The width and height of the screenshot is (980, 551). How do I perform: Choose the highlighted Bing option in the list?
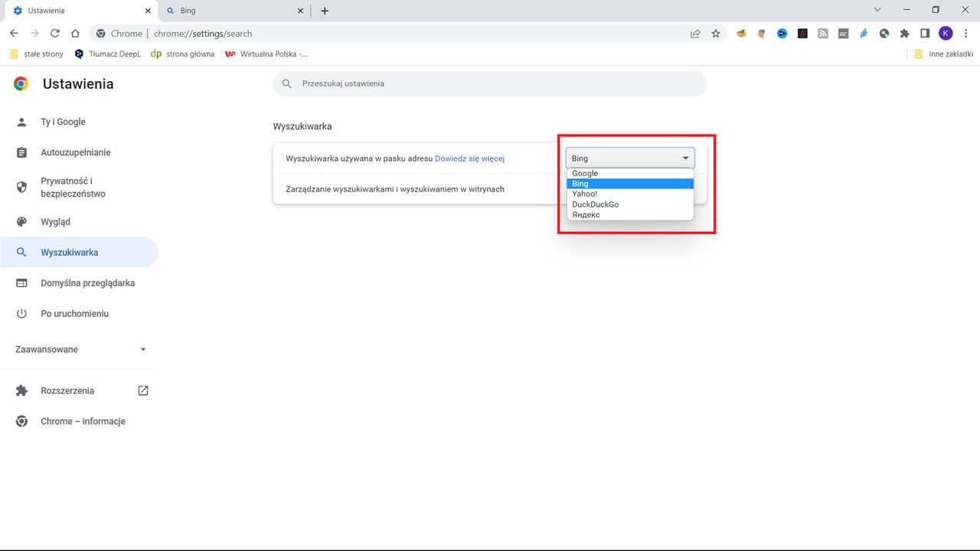[630, 184]
